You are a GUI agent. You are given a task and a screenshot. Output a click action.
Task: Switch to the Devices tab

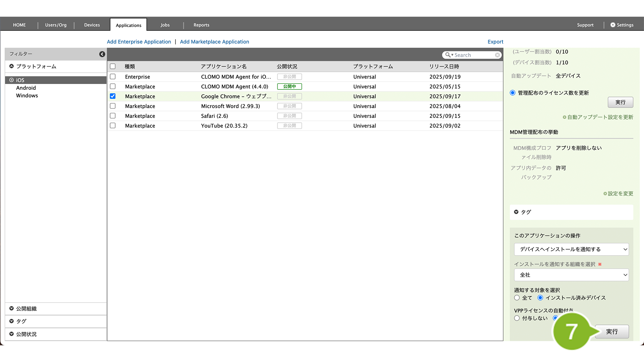[x=92, y=25]
